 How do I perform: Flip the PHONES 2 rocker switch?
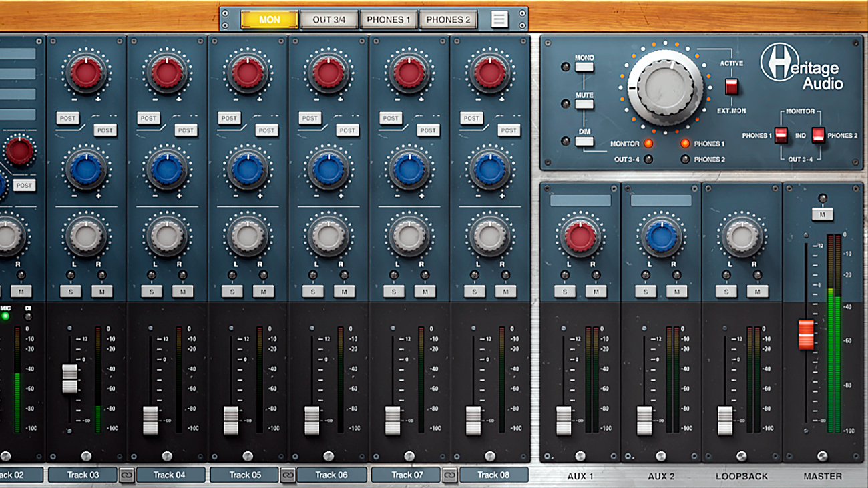(x=819, y=135)
